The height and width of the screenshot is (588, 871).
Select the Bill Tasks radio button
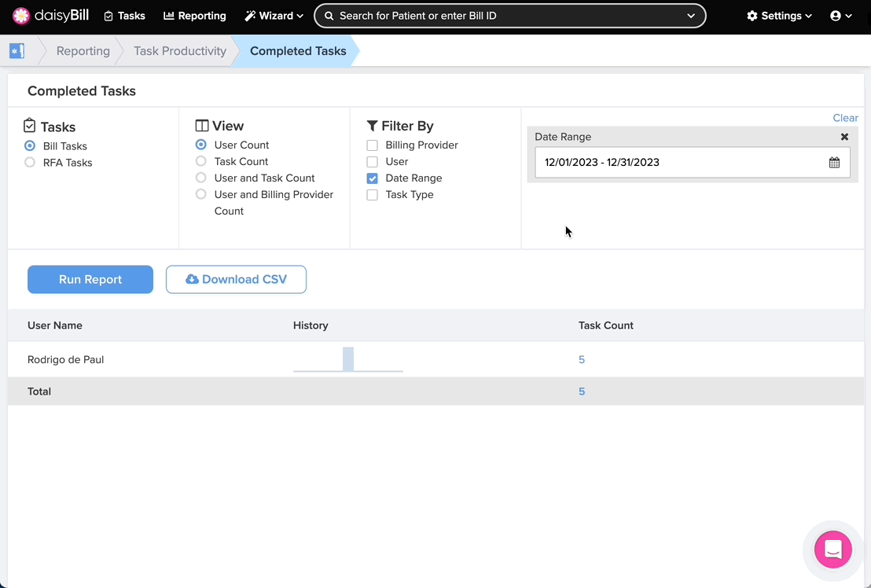tap(30, 146)
